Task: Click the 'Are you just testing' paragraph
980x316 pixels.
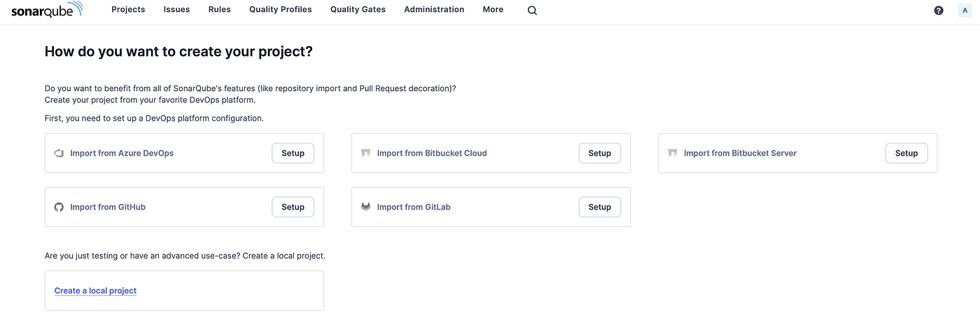Action: (185, 256)
